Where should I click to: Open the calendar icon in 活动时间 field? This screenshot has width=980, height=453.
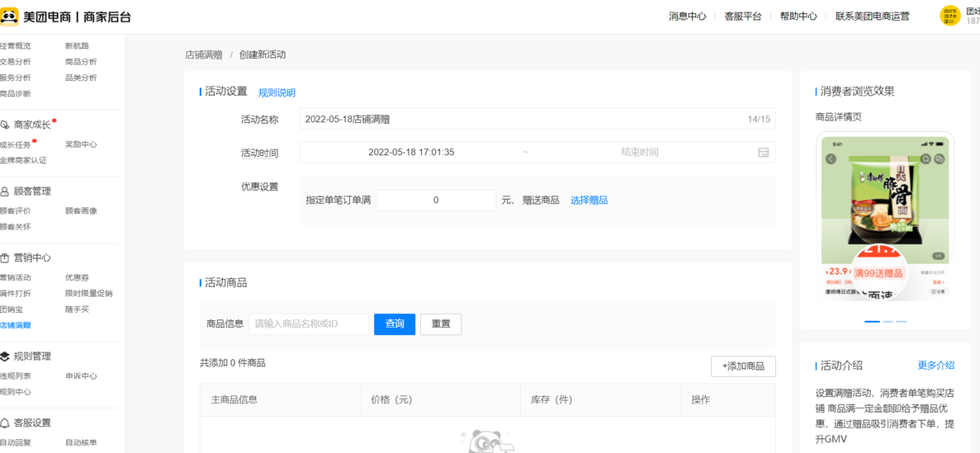763,153
